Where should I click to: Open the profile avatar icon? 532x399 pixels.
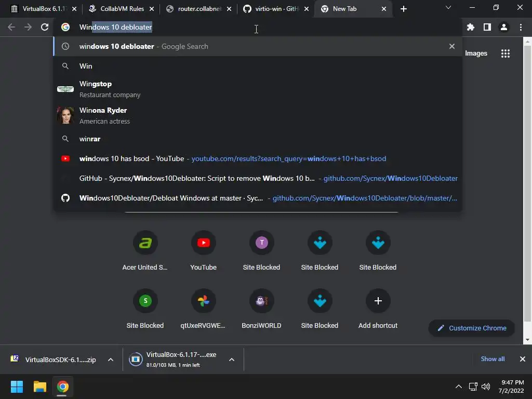[504, 27]
